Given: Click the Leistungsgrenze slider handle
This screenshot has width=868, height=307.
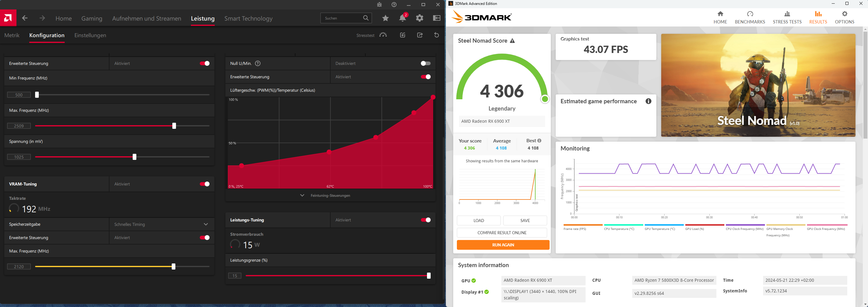Looking at the screenshot, I should click(429, 276).
